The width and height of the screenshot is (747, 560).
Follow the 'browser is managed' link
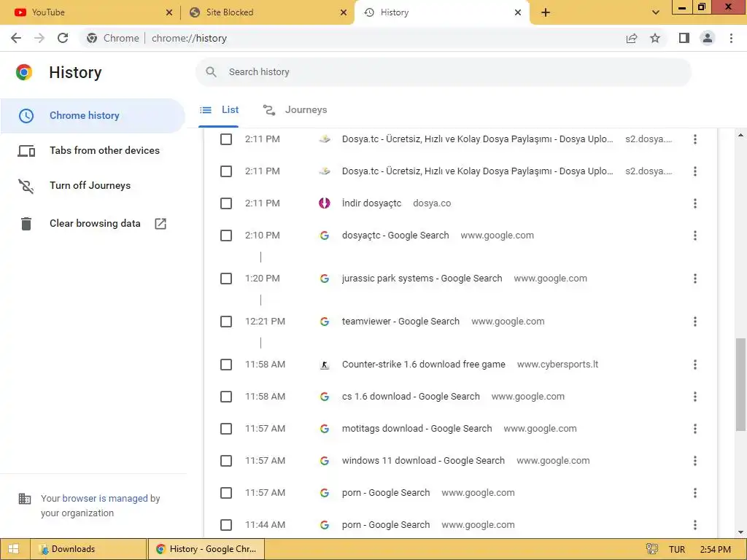tap(105, 499)
